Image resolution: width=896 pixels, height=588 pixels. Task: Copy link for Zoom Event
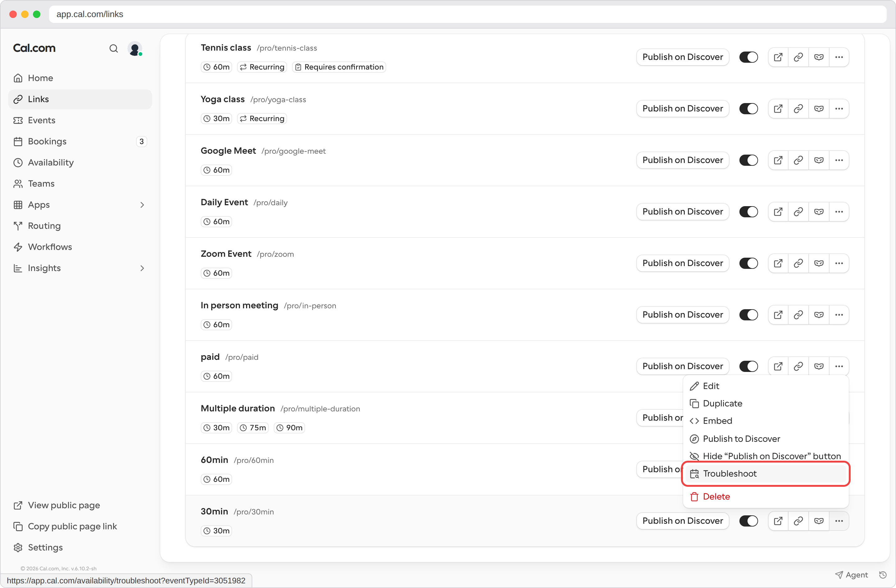pyautogui.click(x=798, y=263)
